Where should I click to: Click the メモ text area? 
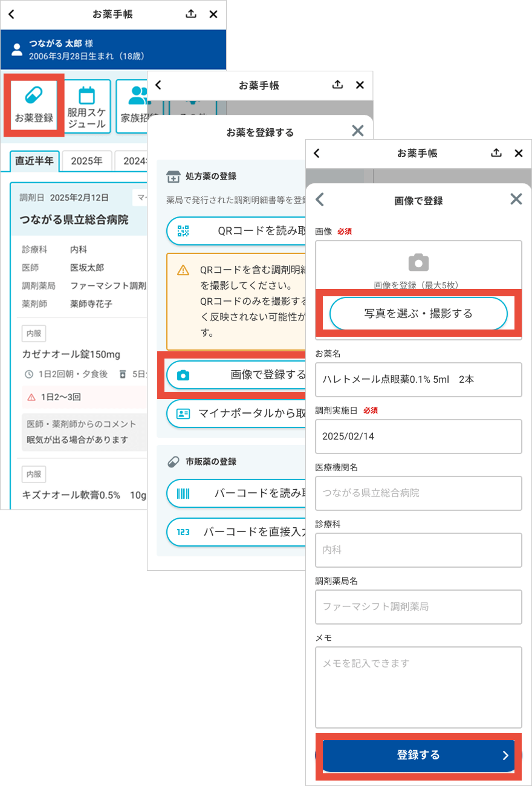[418, 687]
